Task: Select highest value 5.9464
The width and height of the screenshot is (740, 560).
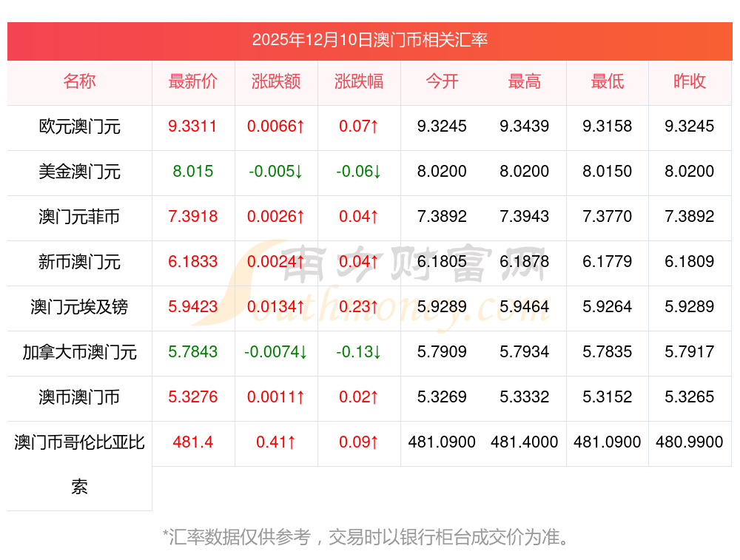Action: [525, 307]
